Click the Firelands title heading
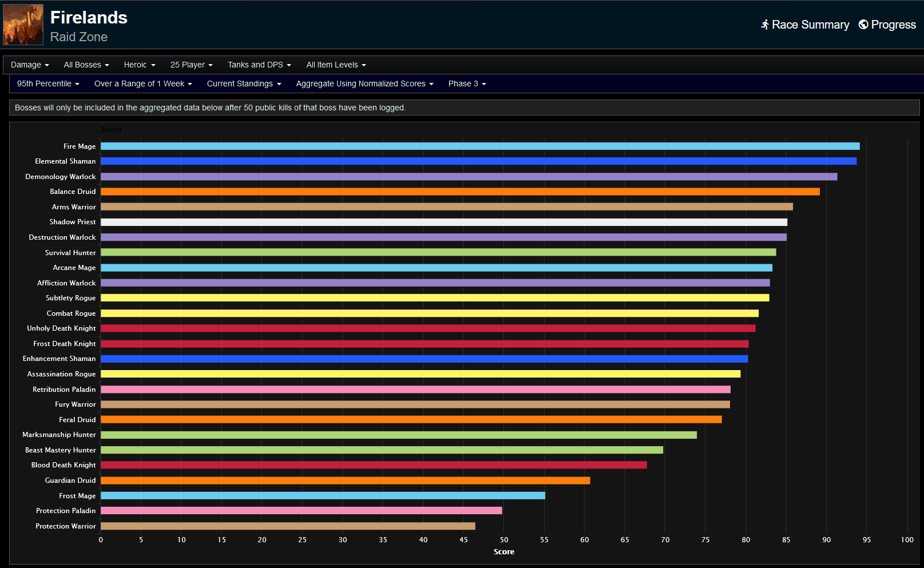Screen dimensions: 924x568 coord(89,17)
